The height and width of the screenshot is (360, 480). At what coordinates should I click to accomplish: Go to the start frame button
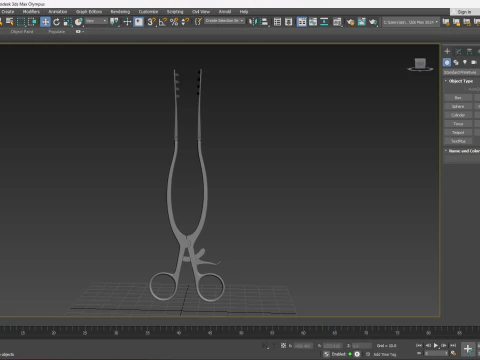click(419, 345)
